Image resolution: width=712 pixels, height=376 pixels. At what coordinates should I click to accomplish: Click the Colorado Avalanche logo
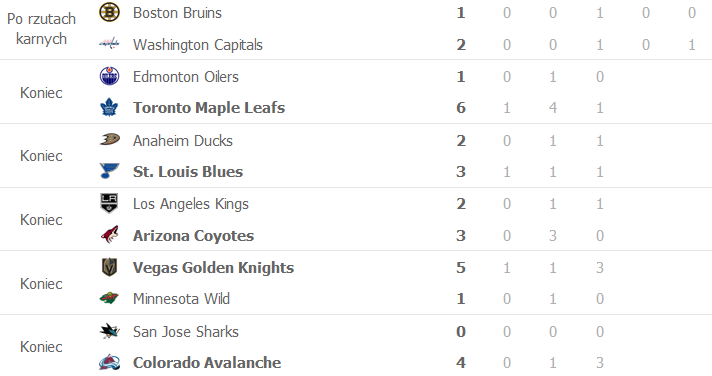(109, 362)
